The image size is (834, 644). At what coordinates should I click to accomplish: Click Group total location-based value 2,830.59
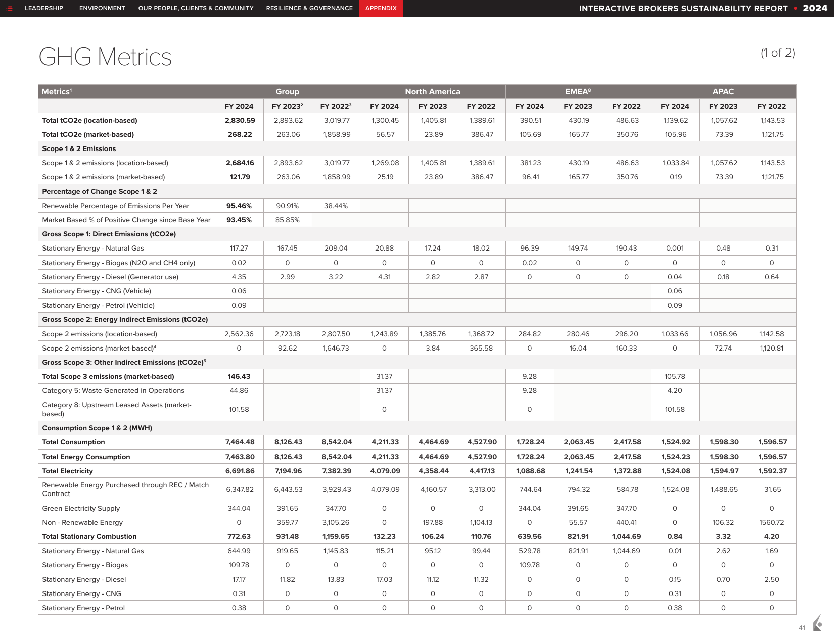tap(240, 120)
